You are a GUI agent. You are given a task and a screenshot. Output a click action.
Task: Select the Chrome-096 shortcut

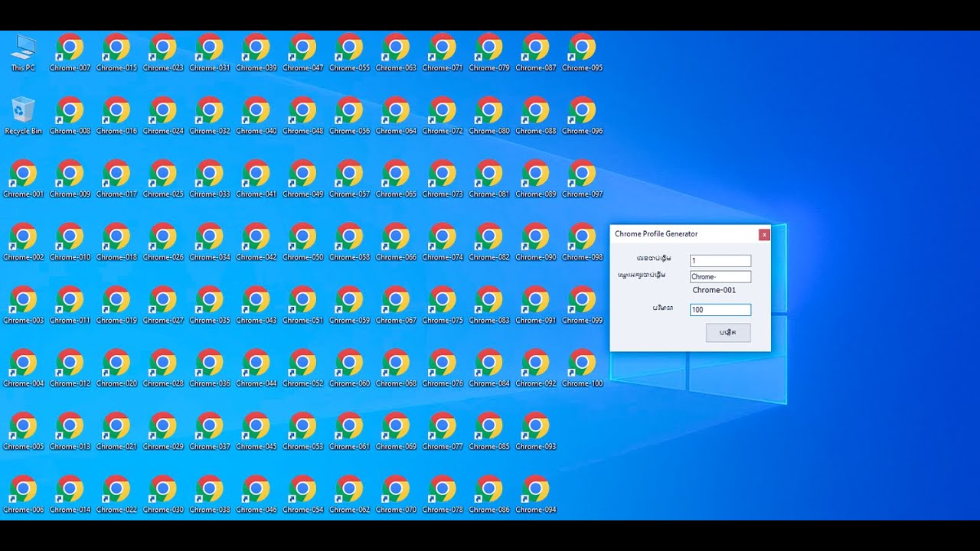click(x=583, y=116)
